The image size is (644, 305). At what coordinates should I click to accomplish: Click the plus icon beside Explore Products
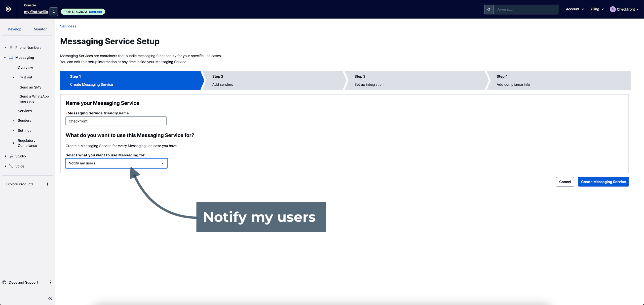click(48, 184)
